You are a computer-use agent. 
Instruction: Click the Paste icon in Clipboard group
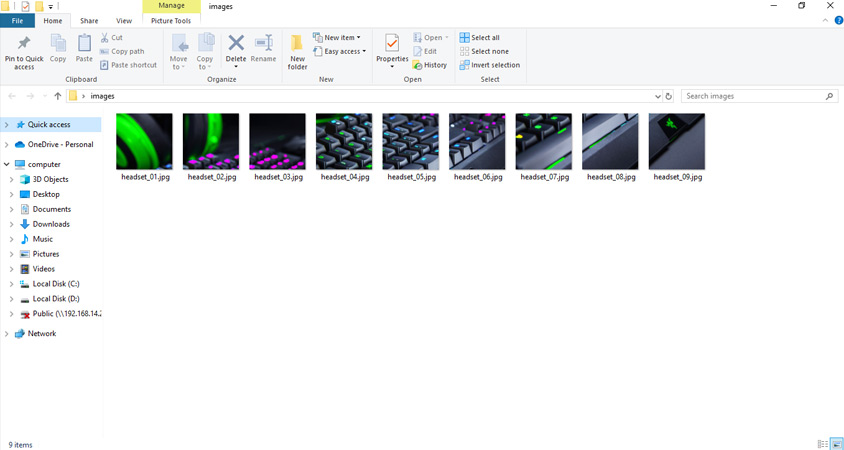[84, 49]
